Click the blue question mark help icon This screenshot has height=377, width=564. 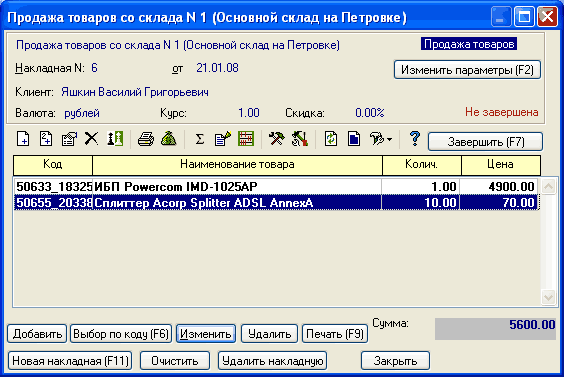(x=415, y=138)
